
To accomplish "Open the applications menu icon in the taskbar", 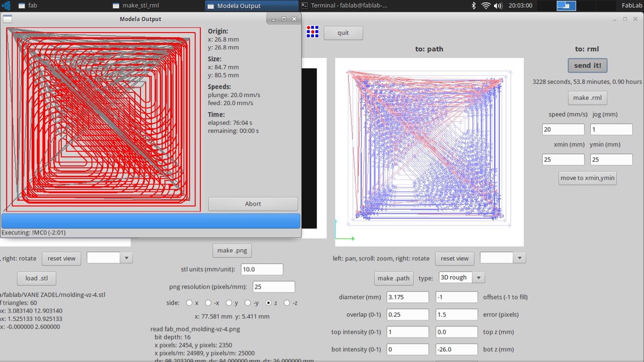I will coord(6,6).
